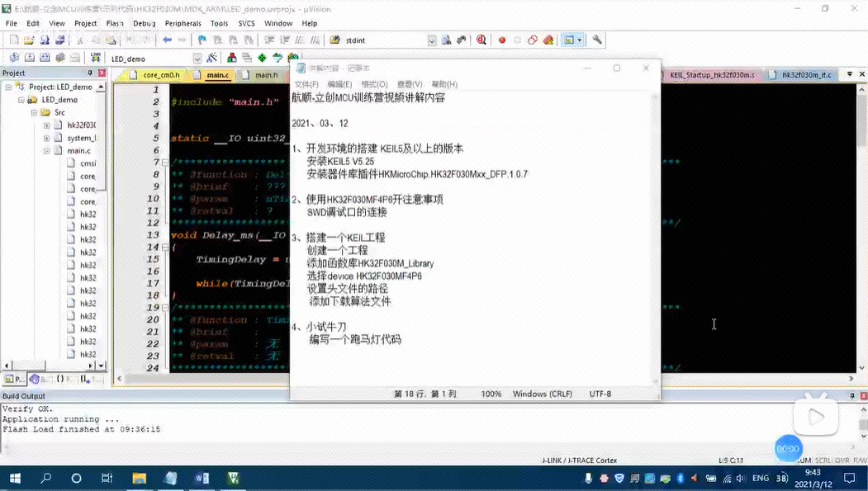The image size is (868, 491).
Task: Collapse the LED_demo target node
Action: pyautogui.click(x=21, y=100)
